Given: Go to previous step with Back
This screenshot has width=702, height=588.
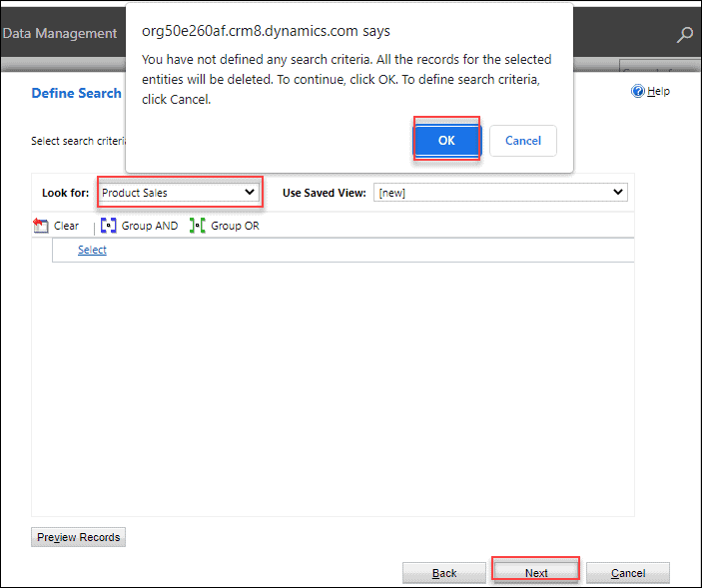Looking at the screenshot, I should coord(444,573).
